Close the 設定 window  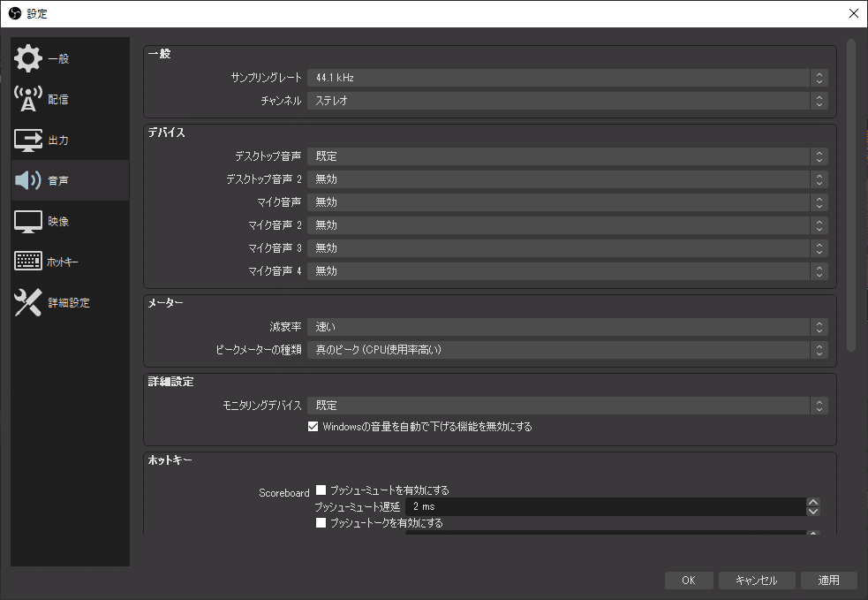coord(854,13)
